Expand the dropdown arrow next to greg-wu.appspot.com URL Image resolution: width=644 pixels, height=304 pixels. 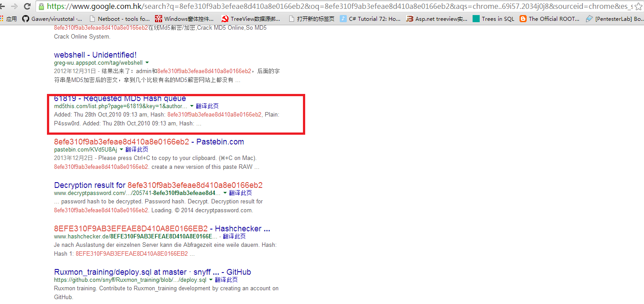pyautogui.click(x=147, y=63)
